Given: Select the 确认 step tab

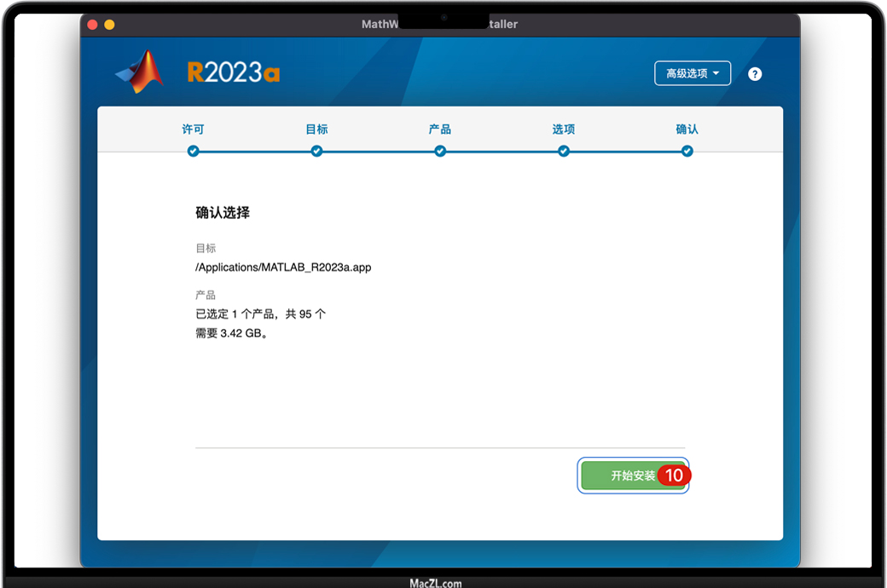Looking at the screenshot, I should click(687, 130).
